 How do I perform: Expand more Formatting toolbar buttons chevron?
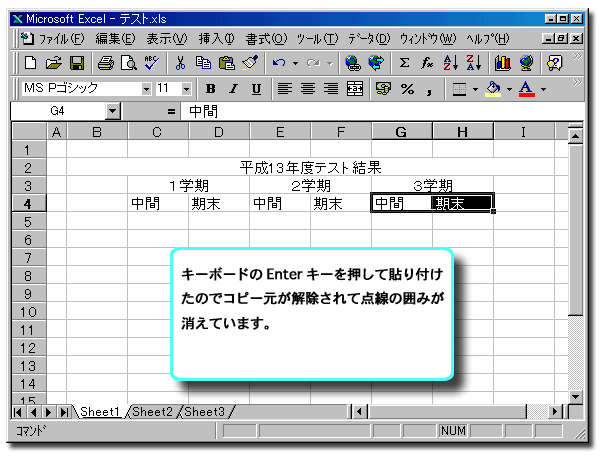[577, 83]
